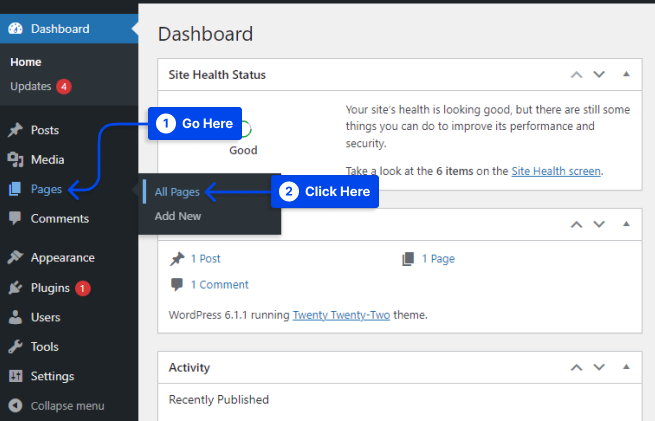Click the Appearance paintbrush icon
655x421 pixels.
(x=15, y=257)
